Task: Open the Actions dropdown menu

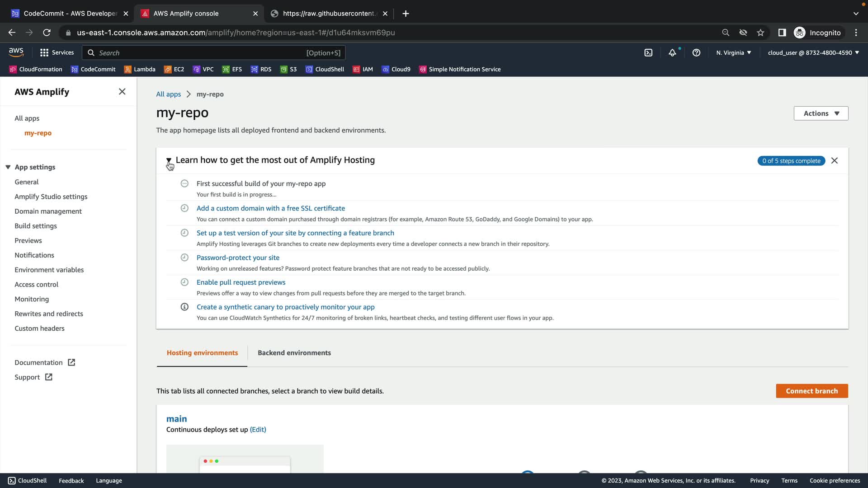Action: 821,113
